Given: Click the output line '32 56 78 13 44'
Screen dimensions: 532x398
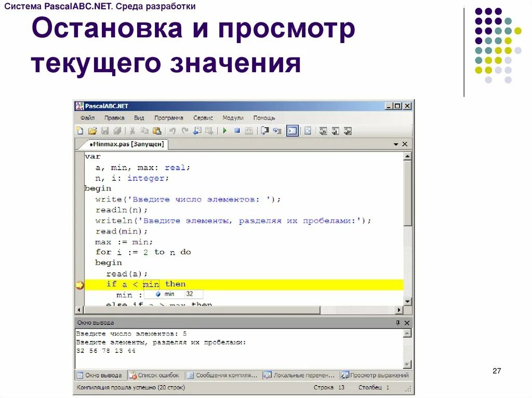Looking at the screenshot, I should click(106, 351).
